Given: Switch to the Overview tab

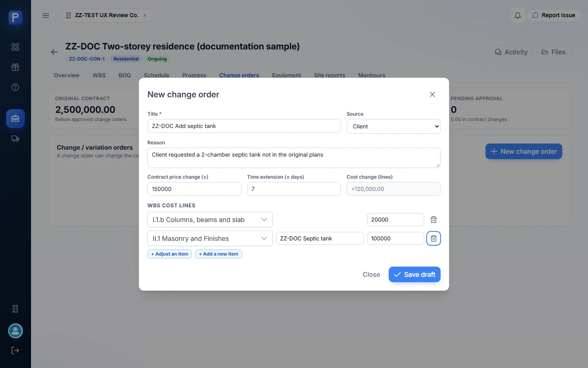Looking at the screenshot, I should tap(67, 75).
